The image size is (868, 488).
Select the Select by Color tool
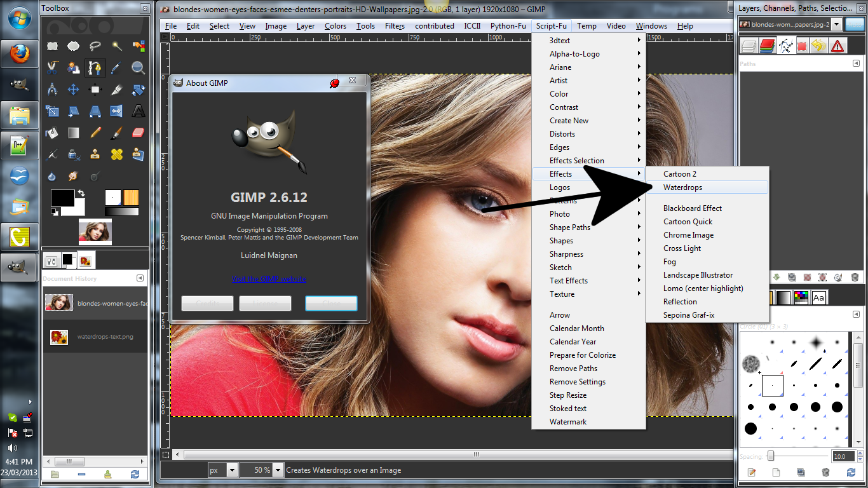(x=139, y=46)
